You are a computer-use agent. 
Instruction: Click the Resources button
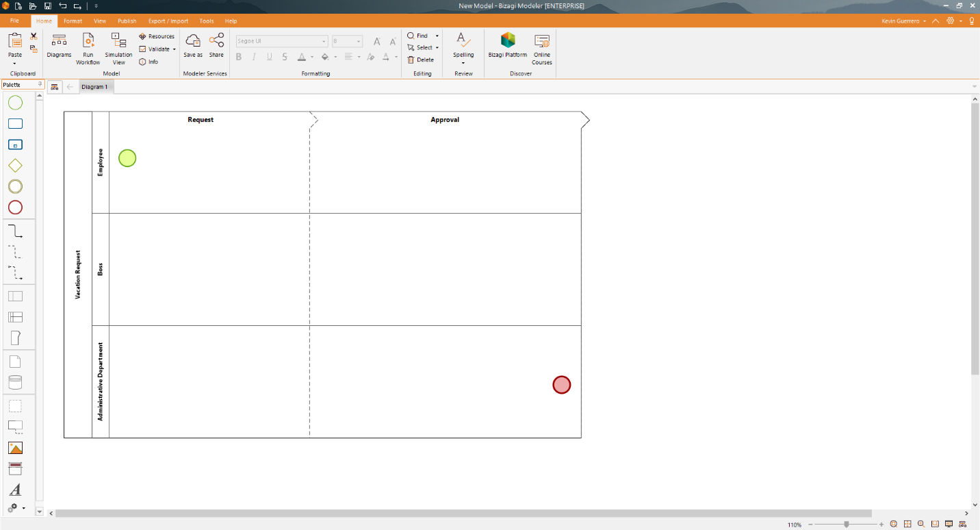(157, 36)
